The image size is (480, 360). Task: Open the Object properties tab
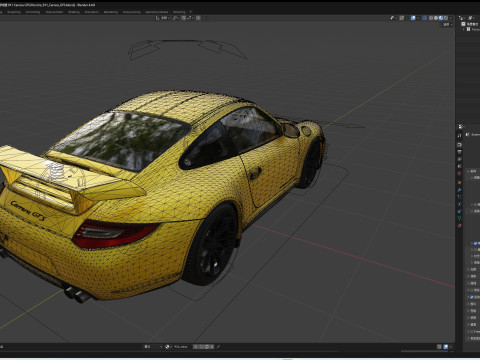(x=460, y=183)
